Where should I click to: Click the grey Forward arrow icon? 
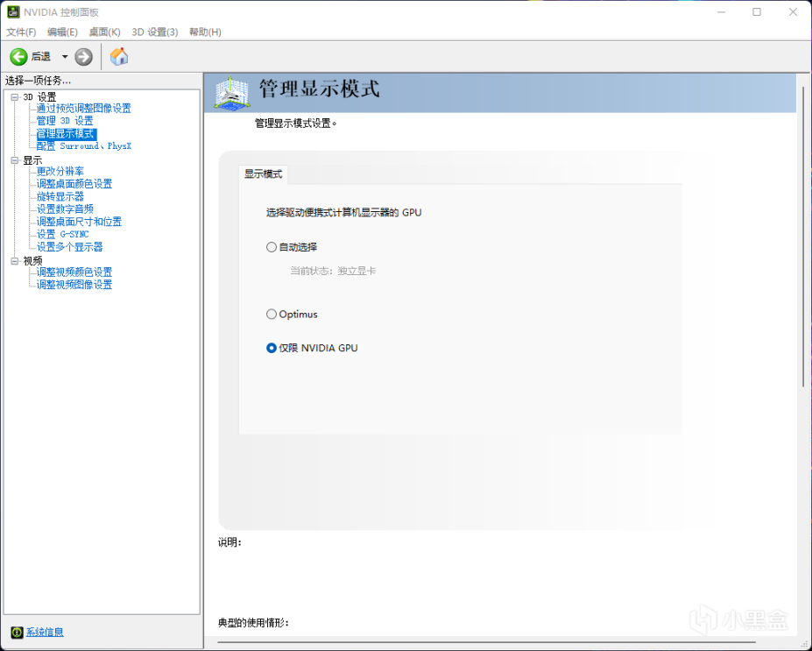coord(83,56)
